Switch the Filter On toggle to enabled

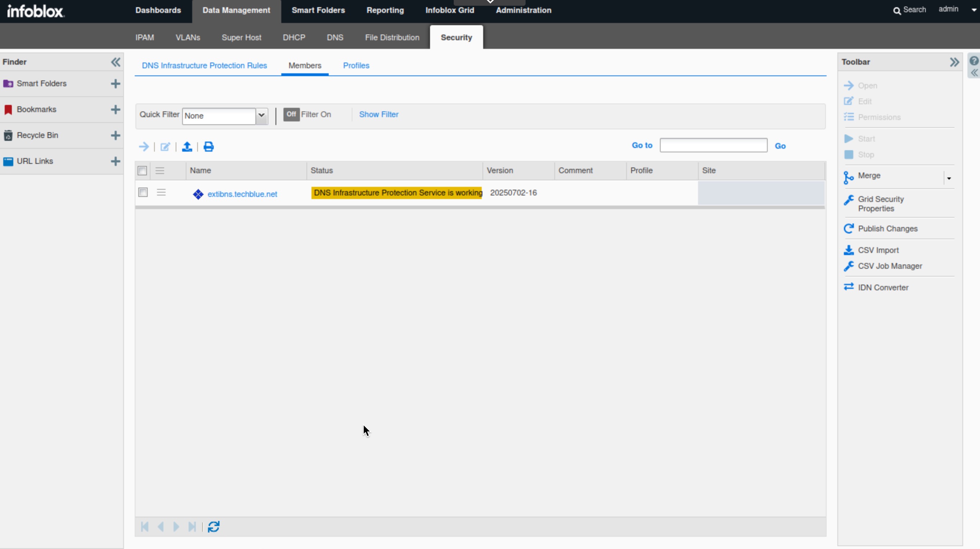[291, 115]
